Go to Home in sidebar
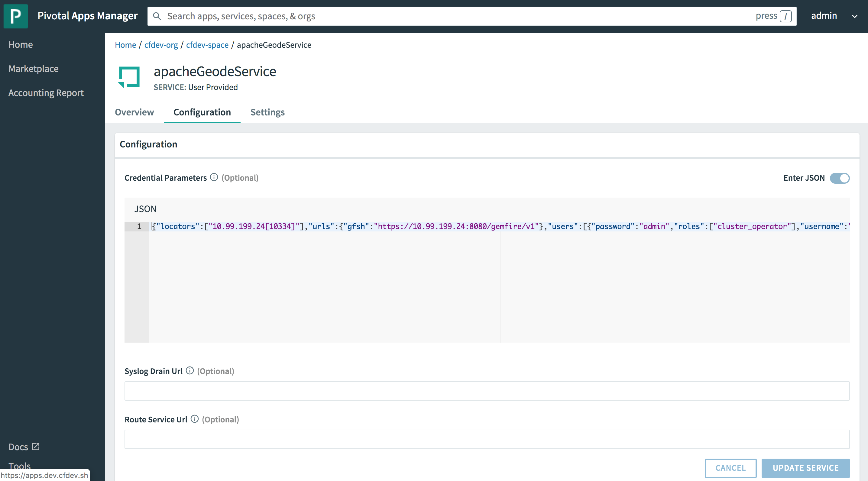The width and height of the screenshot is (868, 481). (21, 44)
